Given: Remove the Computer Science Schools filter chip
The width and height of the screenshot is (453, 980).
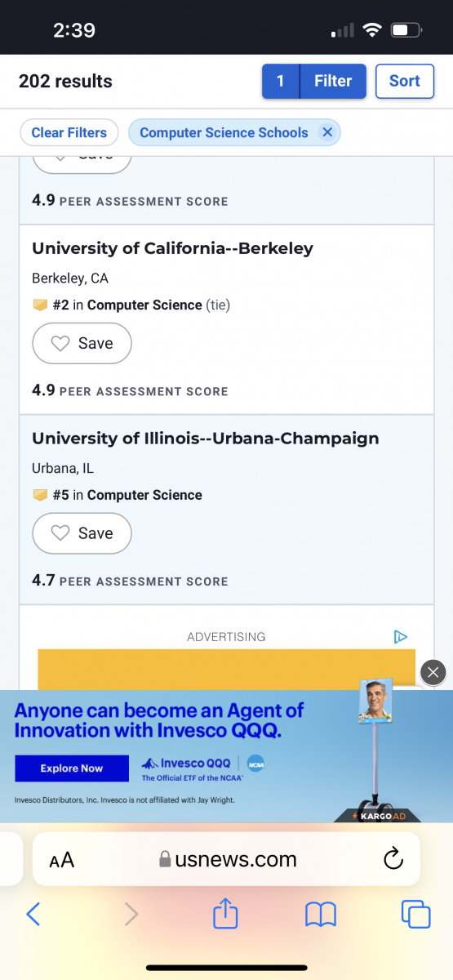Looking at the screenshot, I should [x=327, y=132].
